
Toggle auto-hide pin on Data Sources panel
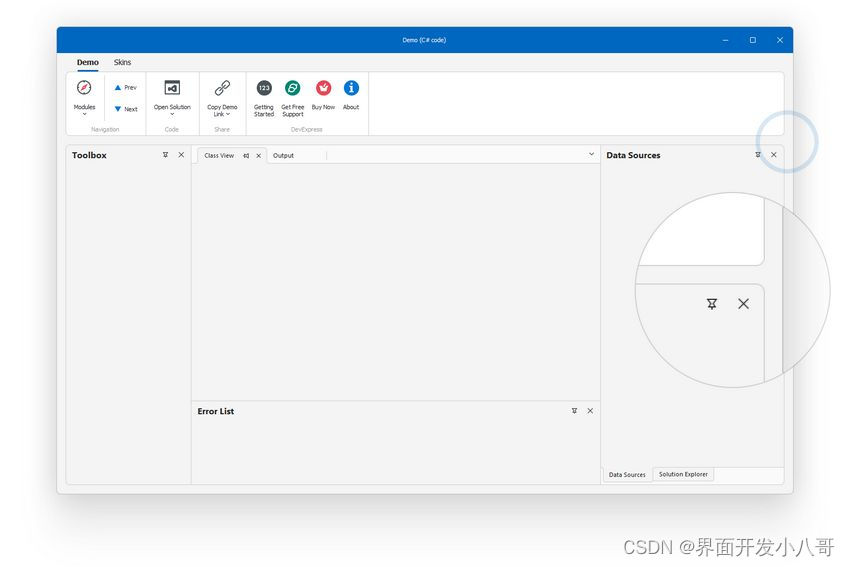pyautogui.click(x=758, y=155)
